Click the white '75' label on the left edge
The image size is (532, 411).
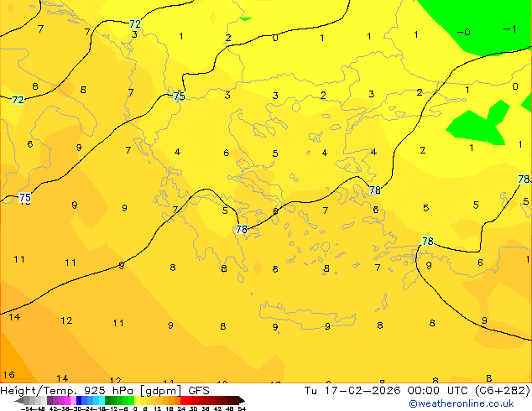tap(25, 197)
